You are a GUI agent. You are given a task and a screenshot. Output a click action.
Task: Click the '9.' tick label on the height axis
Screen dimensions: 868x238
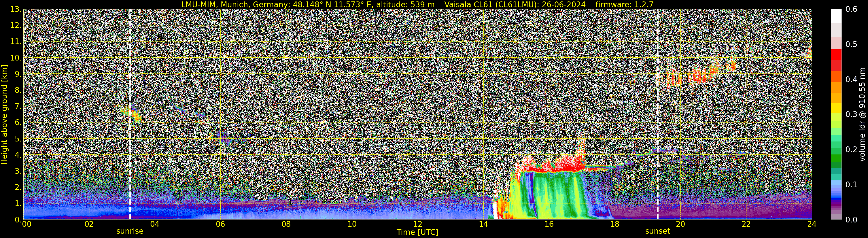coord(18,74)
